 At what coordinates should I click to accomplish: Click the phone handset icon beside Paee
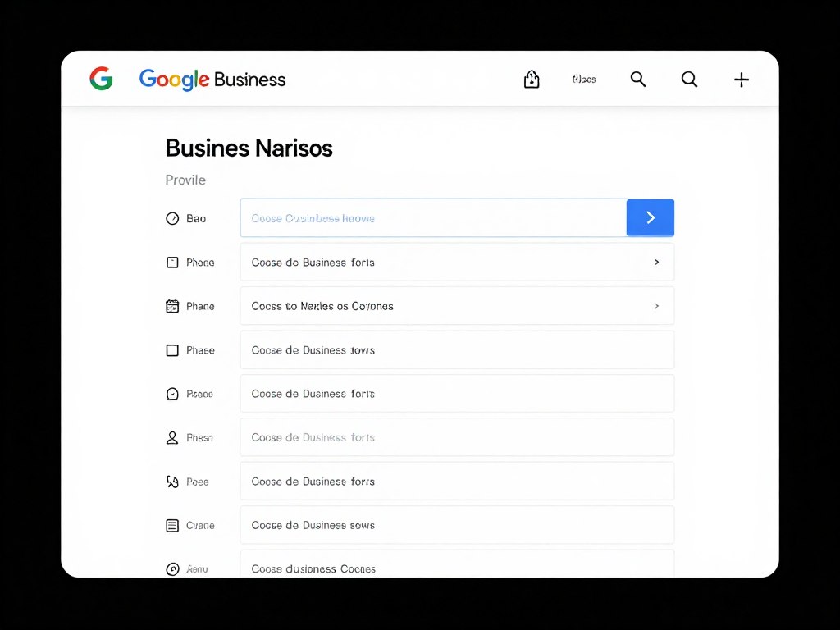point(172,482)
